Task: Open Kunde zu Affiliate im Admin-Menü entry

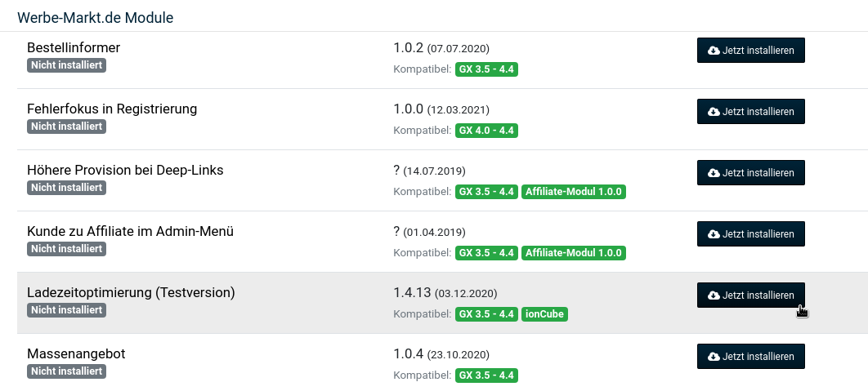Action: 130,231
